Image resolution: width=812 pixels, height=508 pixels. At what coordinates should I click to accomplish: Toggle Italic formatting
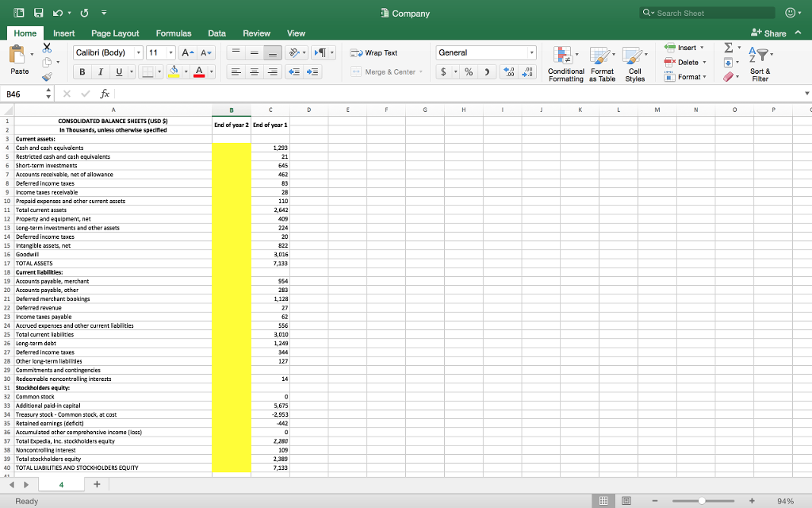click(101, 71)
